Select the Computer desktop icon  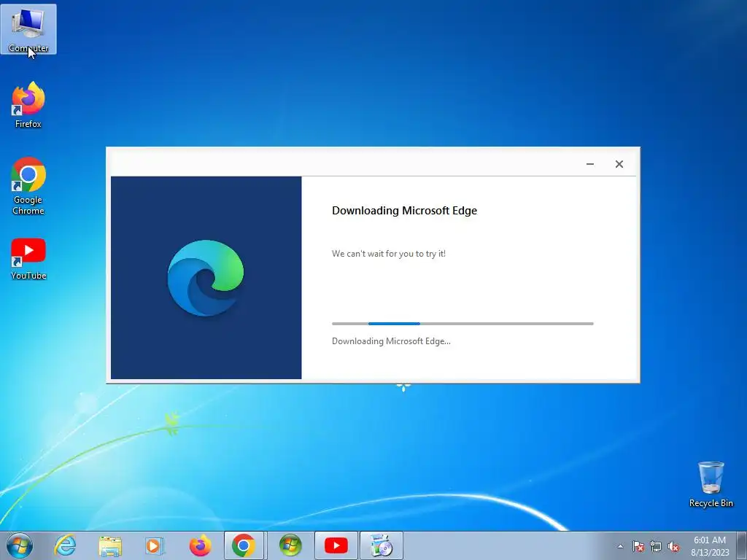[28, 29]
